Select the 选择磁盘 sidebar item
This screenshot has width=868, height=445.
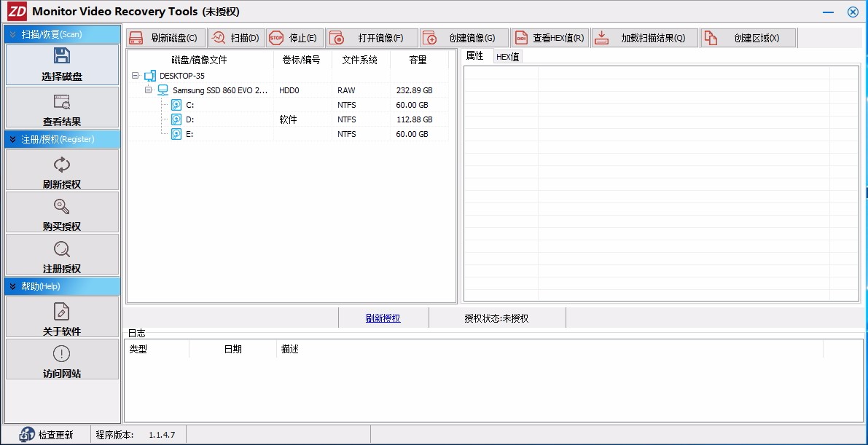(x=62, y=65)
